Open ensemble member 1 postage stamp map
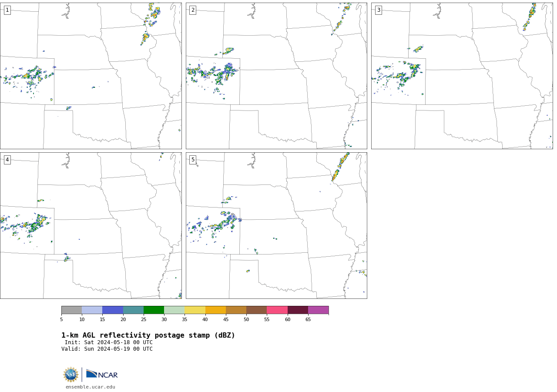This screenshot has height=392, width=557. coord(91,76)
